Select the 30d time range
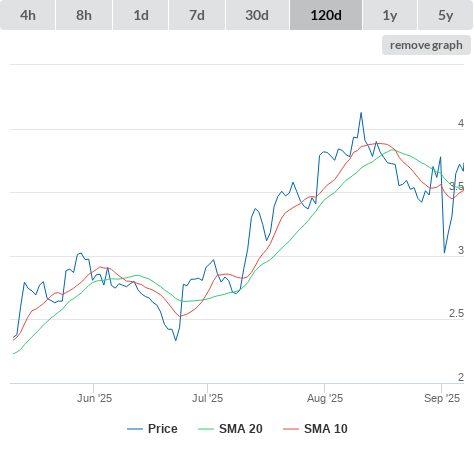474x455 pixels. pyautogui.click(x=257, y=15)
